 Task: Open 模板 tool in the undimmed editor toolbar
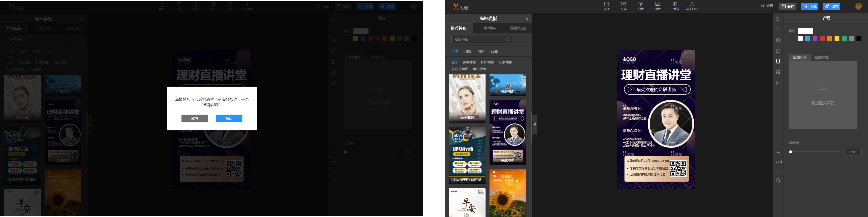[x=607, y=6]
